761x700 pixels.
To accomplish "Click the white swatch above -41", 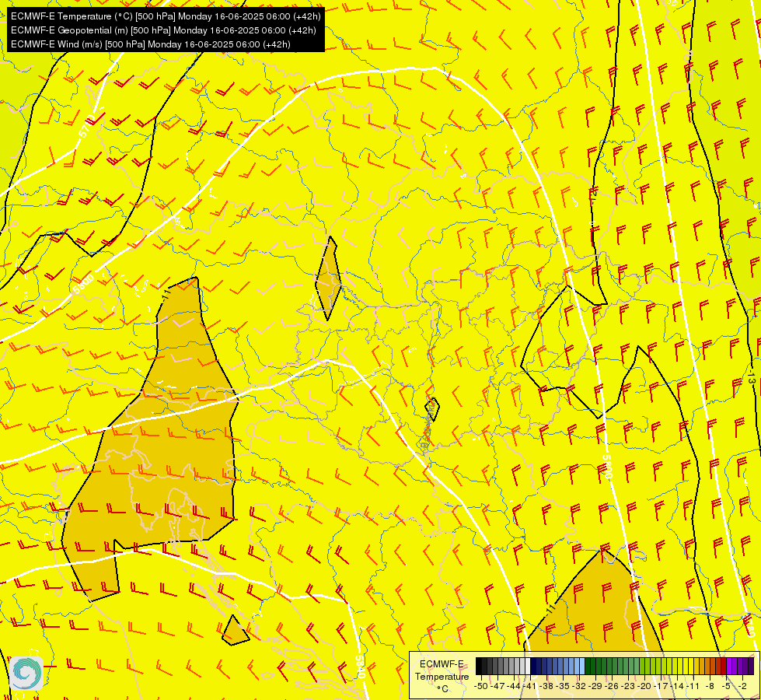I will pos(527,666).
